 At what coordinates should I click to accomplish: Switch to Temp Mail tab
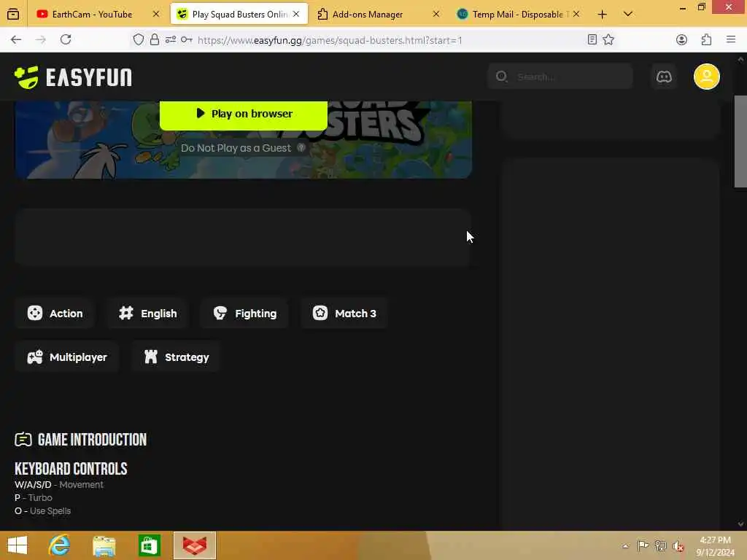click(x=518, y=15)
